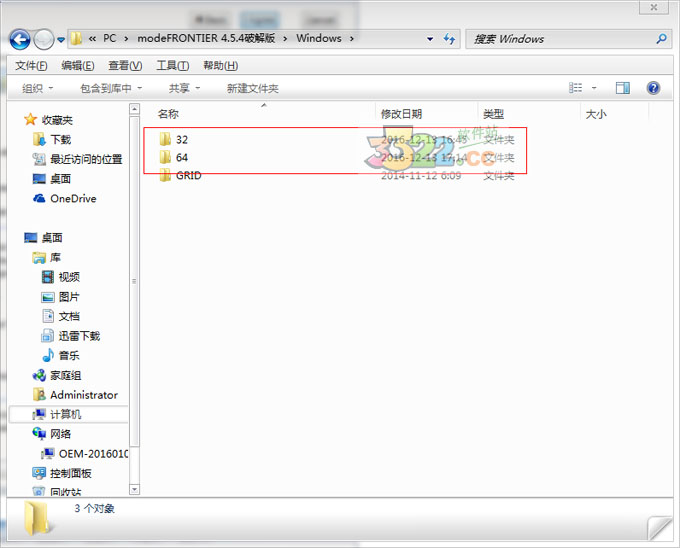Screen dimensions: 680x548
Task: Open the 文件(F) menu
Action: click(x=31, y=65)
